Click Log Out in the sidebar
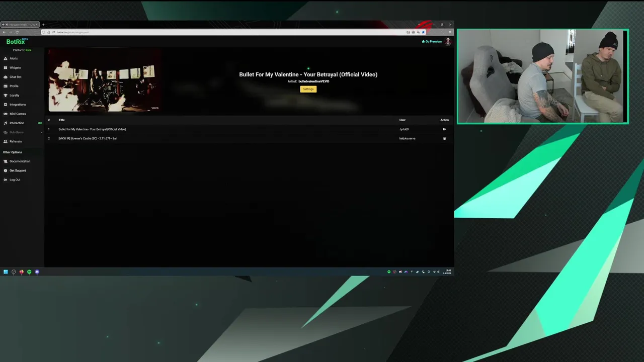The image size is (644, 362). point(15,179)
